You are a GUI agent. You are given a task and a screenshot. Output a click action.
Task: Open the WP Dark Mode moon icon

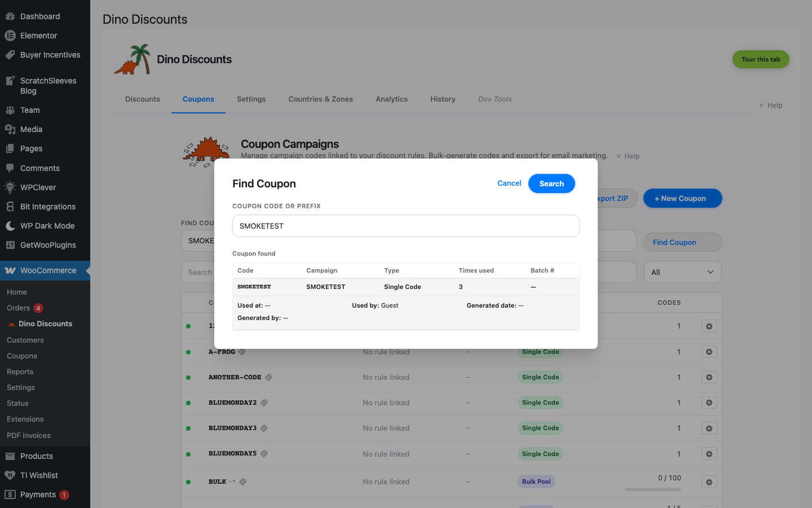point(10,226)
